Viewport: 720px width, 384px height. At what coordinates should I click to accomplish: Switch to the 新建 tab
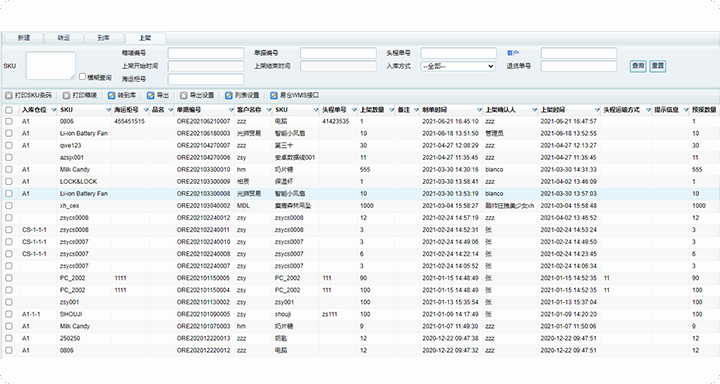tap(24, 38)
